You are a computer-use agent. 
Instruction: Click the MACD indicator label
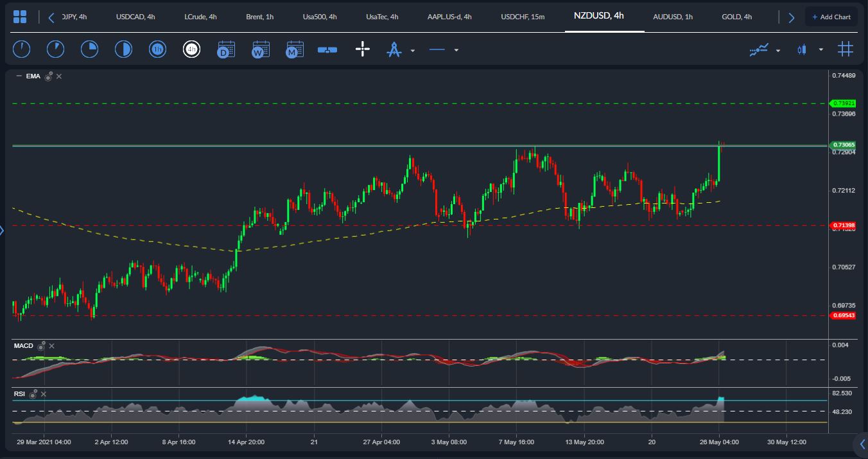pos(24,346)
